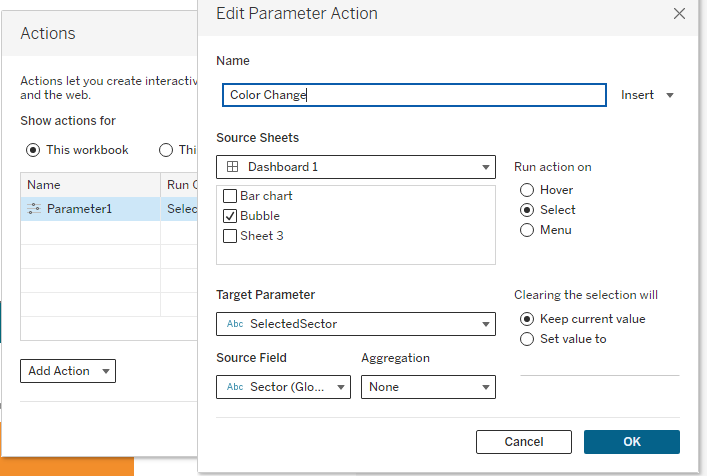Select the Hover run action option
707x476 pixels.
[527, 190]
